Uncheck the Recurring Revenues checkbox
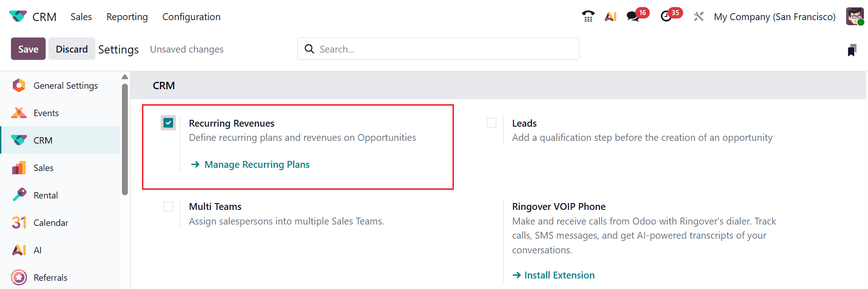The height and width of the screenshot is (289, 868). [168, 123]
